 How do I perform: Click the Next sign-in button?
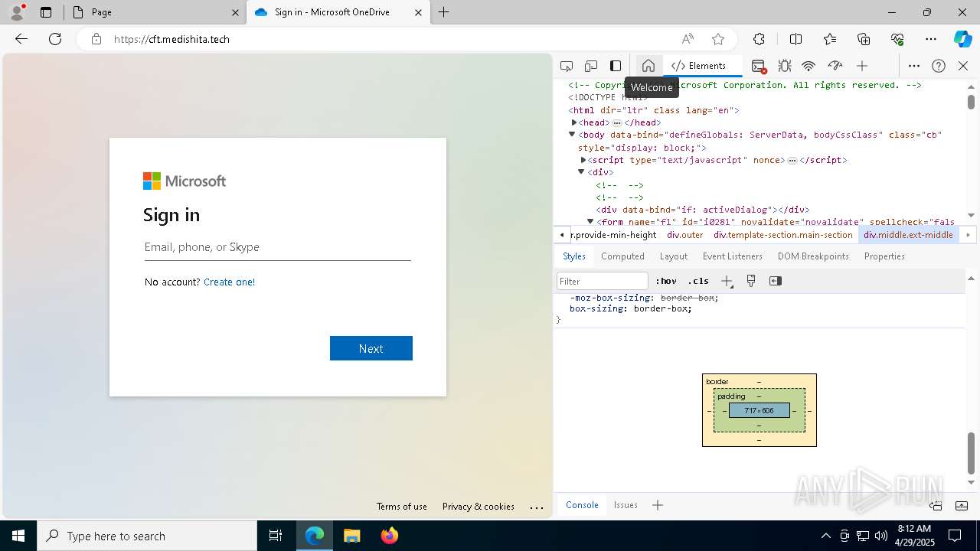371,348
